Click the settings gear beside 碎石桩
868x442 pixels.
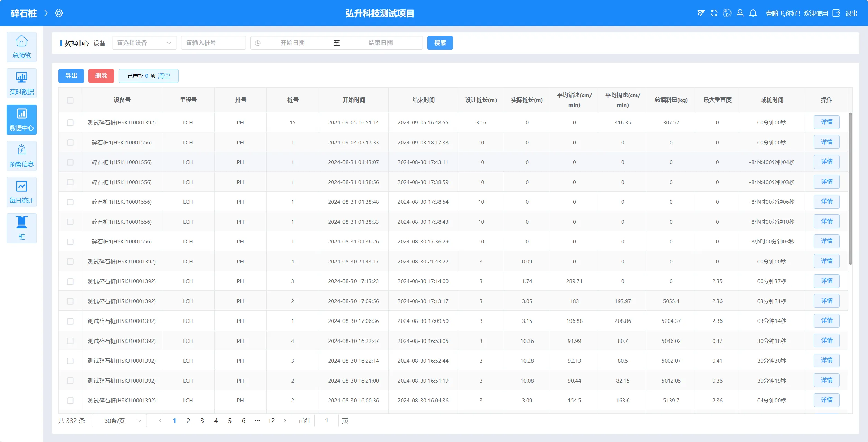pyautogui.click(x=59, y=13)
